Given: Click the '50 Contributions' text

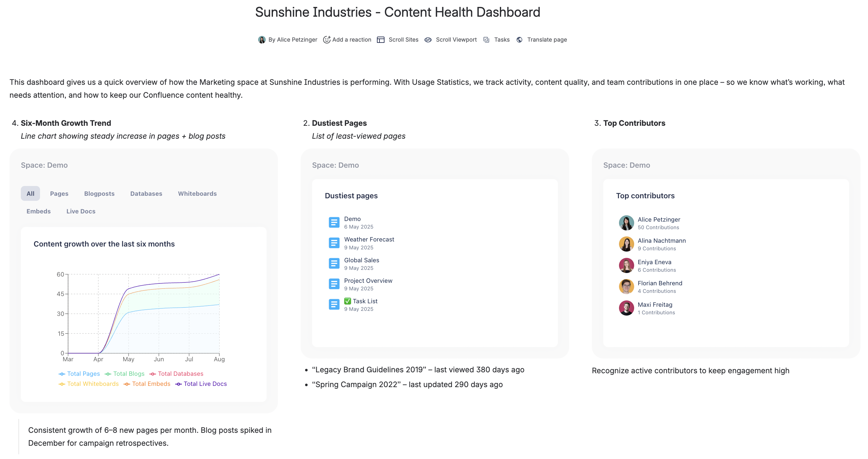Looking at the screenshot, I should coord(658,228).
